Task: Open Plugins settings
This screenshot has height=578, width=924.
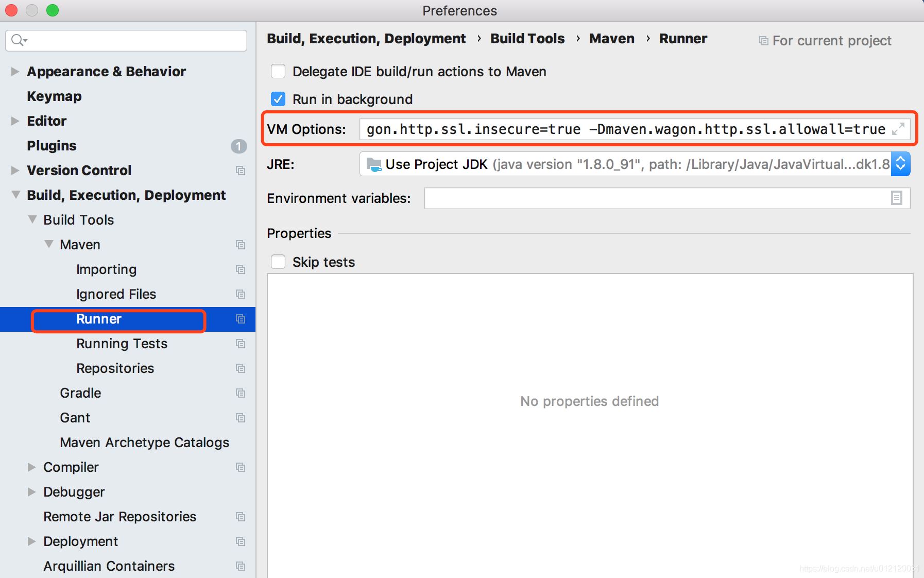Action: pos(52,146)
